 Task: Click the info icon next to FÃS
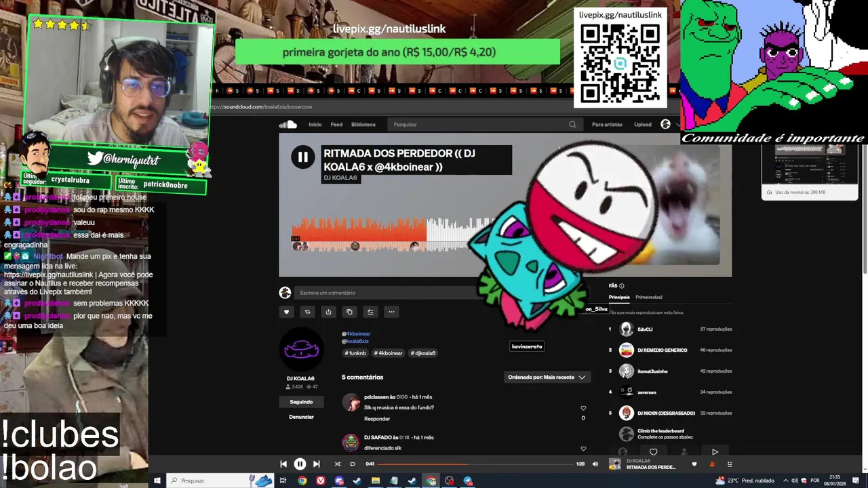[621, 286]
